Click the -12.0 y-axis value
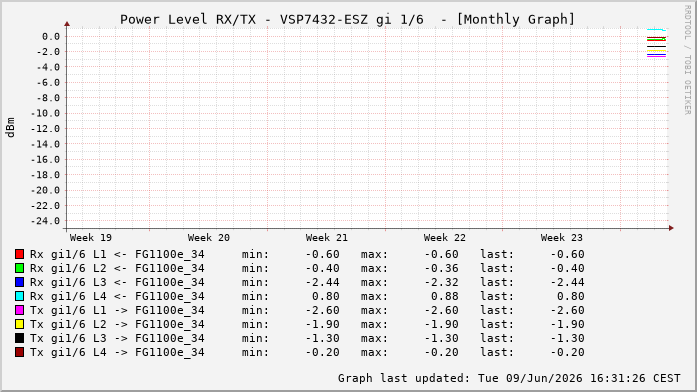697x392 pixels. [45, 129]
